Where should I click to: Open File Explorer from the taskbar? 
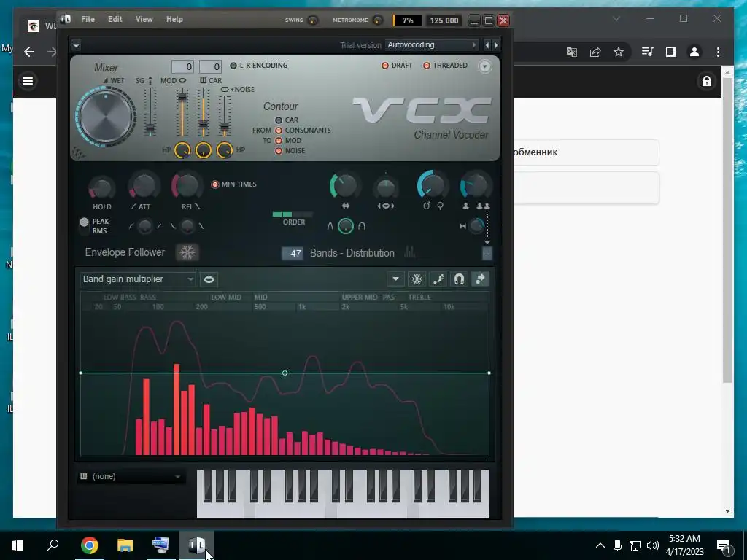125,545
